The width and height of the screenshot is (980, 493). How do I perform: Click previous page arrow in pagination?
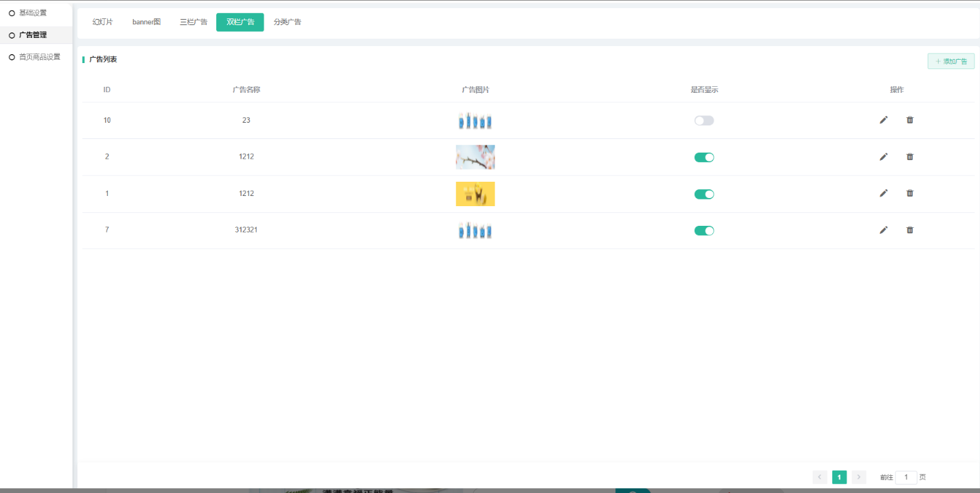coord(819,477)
